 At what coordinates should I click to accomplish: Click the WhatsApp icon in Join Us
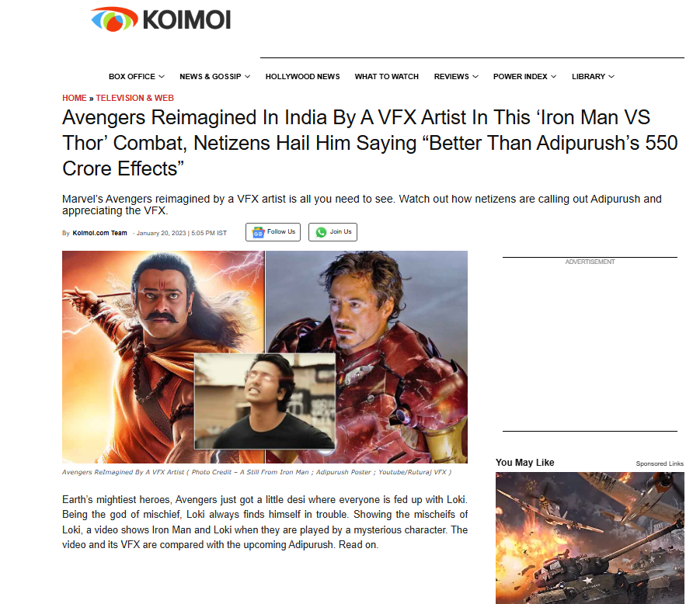tap(321, 232)
